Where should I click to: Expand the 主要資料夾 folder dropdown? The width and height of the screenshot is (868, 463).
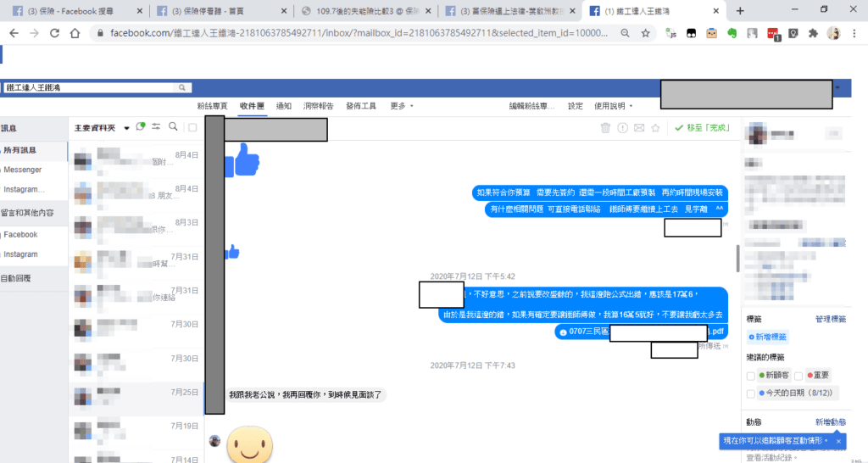[x=126, y=128]
